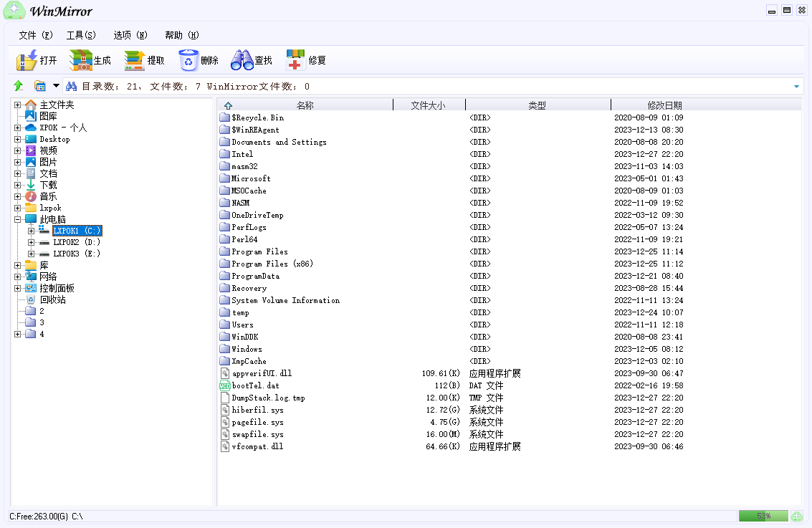812x528 pixels.
Task: Select the 回收站 item in tree
Action: point(52,299)
